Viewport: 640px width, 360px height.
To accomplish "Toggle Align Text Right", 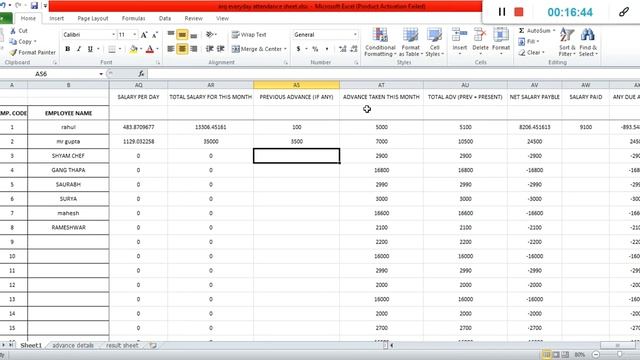I will pos(193,49).
